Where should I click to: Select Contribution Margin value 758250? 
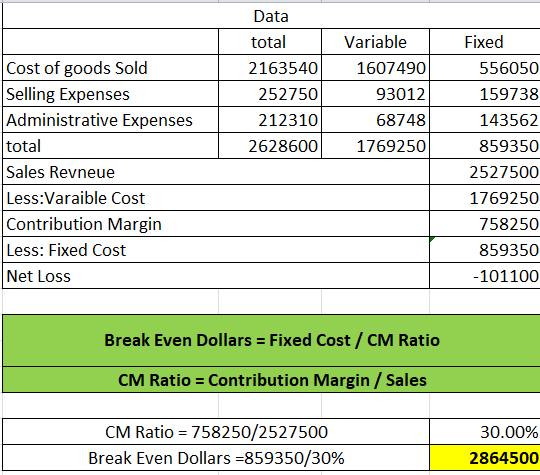(485, 224)
